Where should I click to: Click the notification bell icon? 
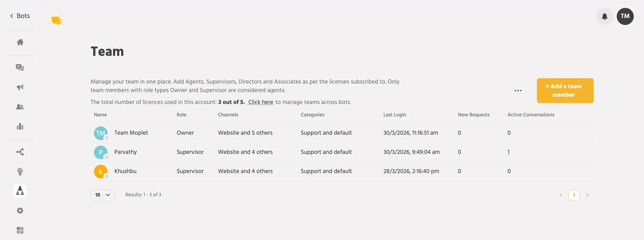[x=605, y=16]
